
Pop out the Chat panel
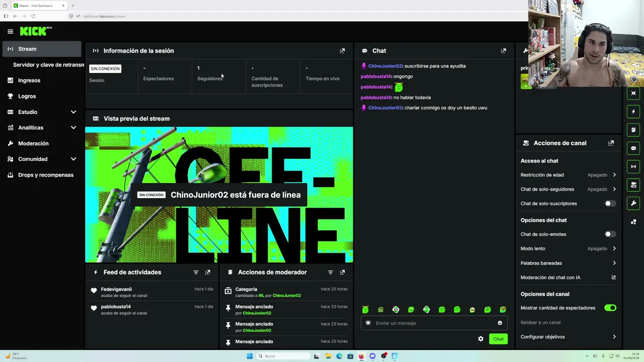(x=503, y=51)
